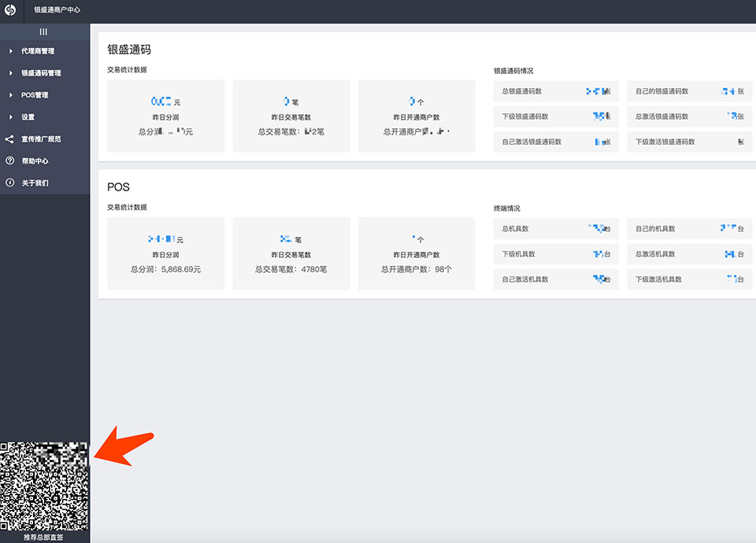Viewport: 756px width, 543px height.
Task: Click 总交易笔数：4780笔 in POS section
Action: pyautogui.click(x=291, y=269)
